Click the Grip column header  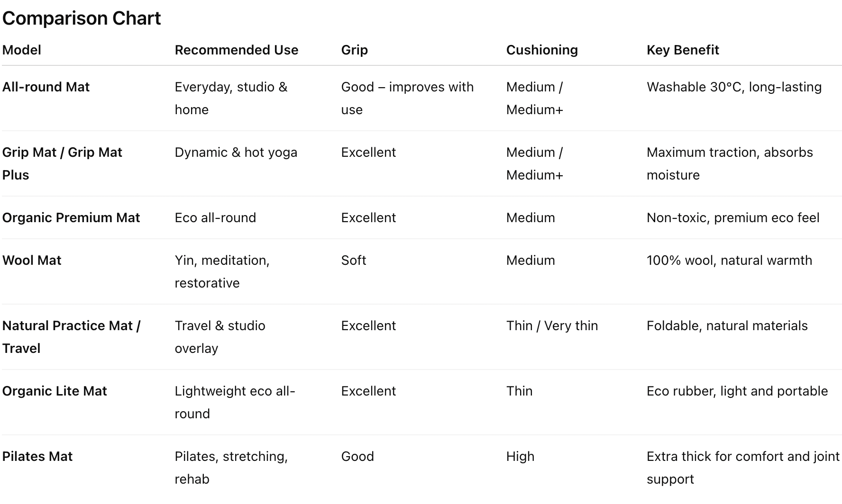pos(354,50)
